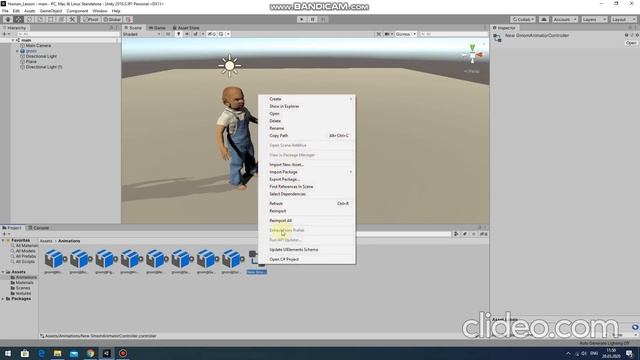Image resolution: width=640 pixels, height=360 pixels.
Task: Select Directional Light (1) in Hierarchy
Action: [44, 67]
